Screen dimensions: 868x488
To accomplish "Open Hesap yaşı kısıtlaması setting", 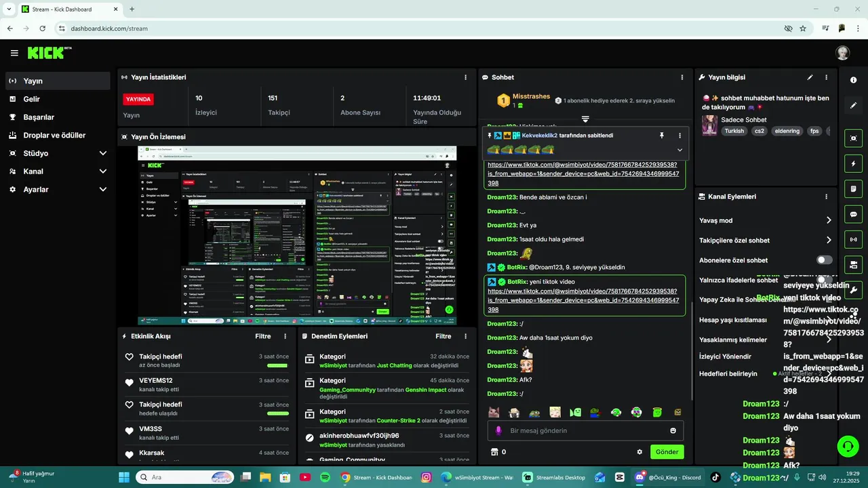I will [765, 320].
